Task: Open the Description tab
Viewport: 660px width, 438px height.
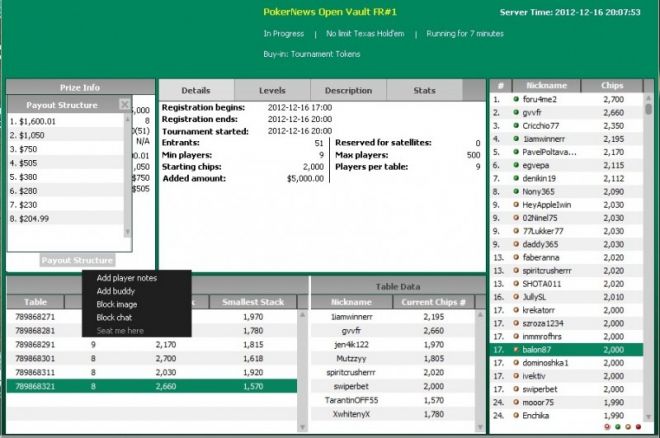Action: [x=348, y=90]
